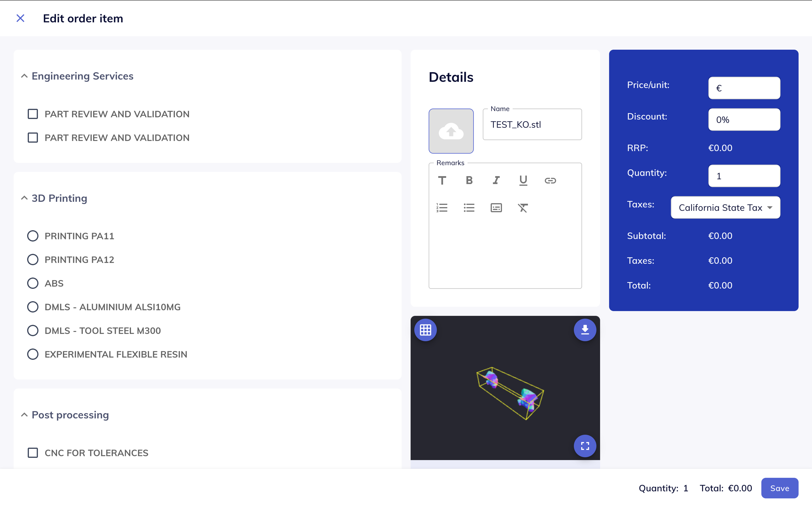Clear text formatting in Remarks editor

(x=523, y=208)
